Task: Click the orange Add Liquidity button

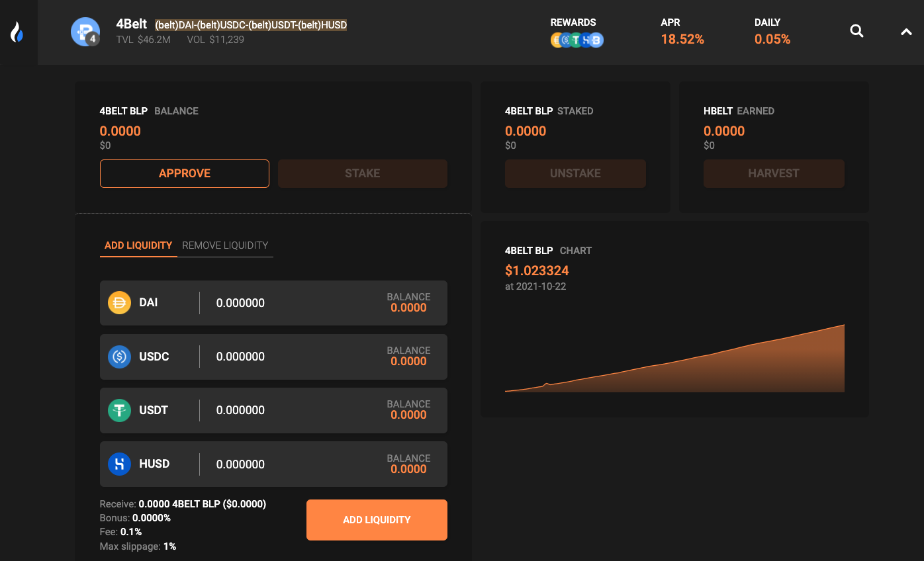Action: tap(377, 520)
